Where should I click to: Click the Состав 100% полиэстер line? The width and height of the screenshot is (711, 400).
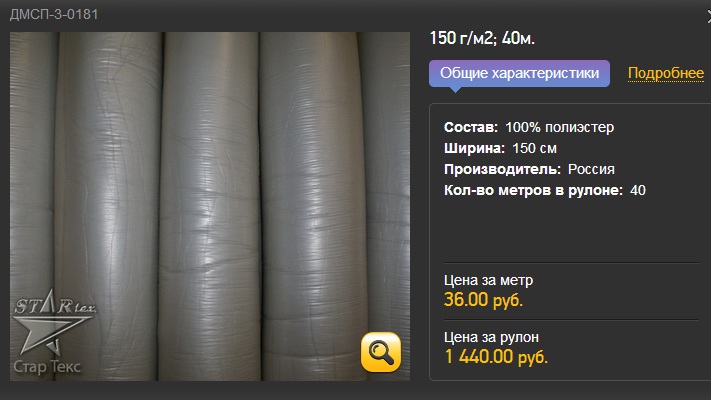(529, 127)
